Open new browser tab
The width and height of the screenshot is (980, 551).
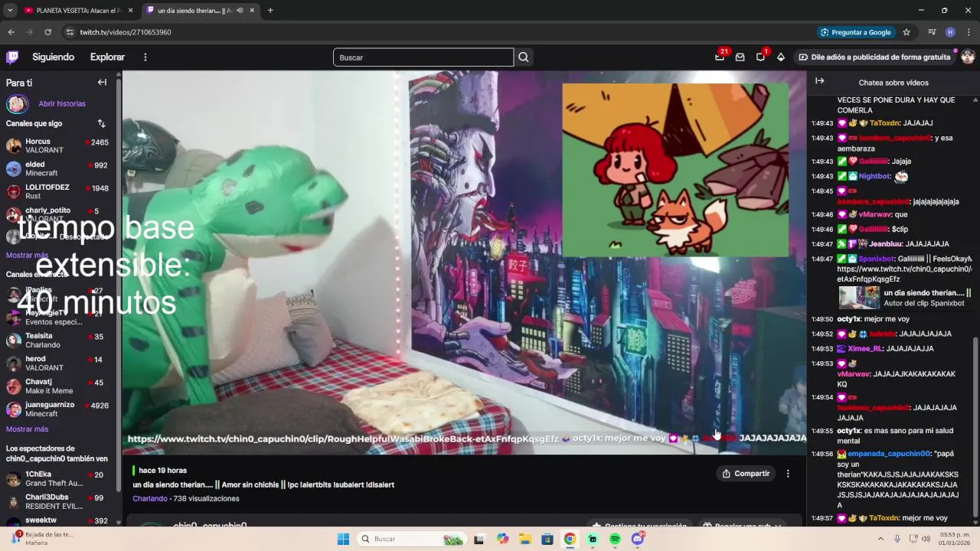[270, 11]
